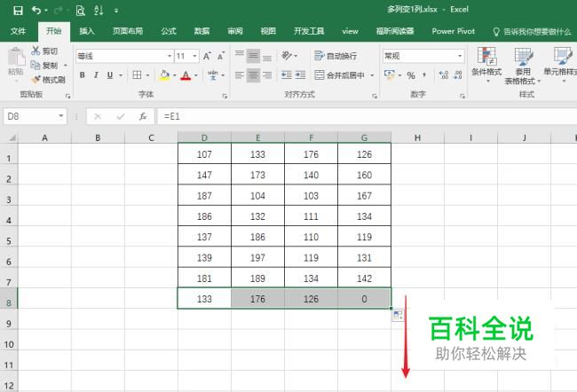Open print preview from quick access toolbar
The image size is (577, 392).
point(80,11)
